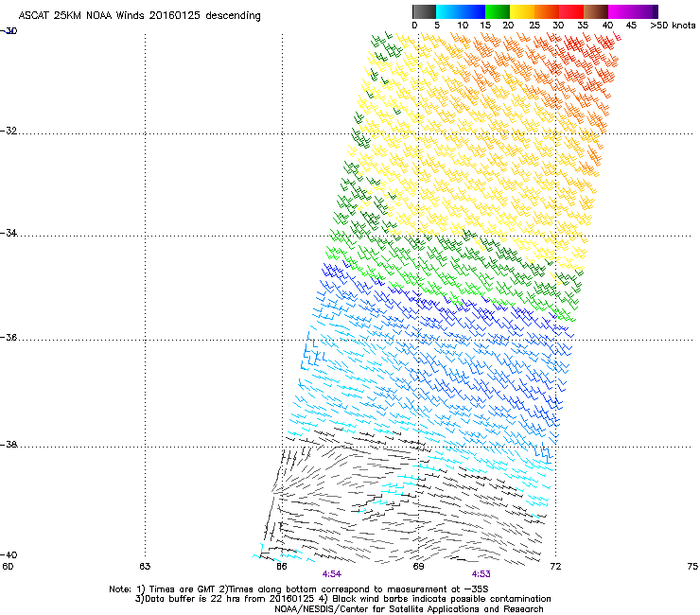Click the '5' knots legend label
This screenshot has height=615, width=700.
pos(437,26)
